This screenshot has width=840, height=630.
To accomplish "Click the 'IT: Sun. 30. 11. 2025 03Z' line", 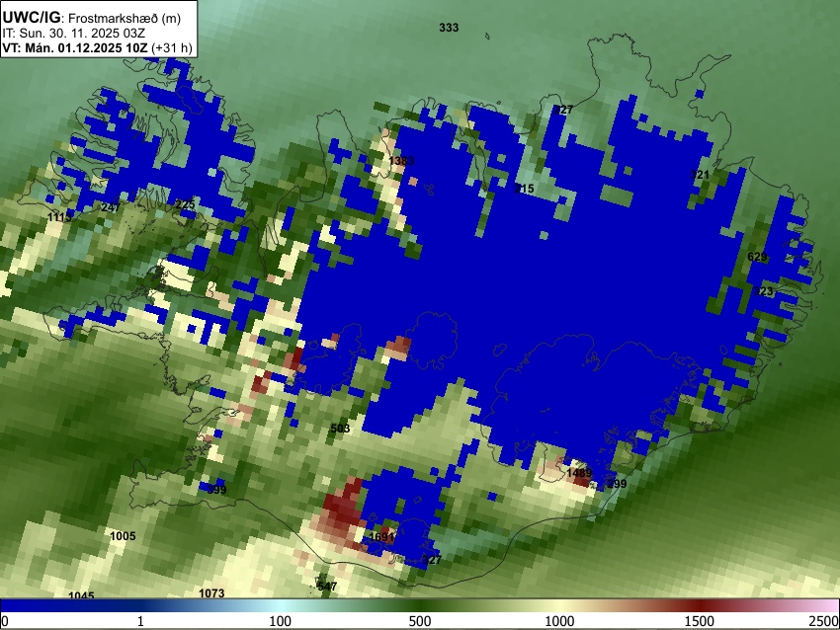I will click(x=74, y=34).
